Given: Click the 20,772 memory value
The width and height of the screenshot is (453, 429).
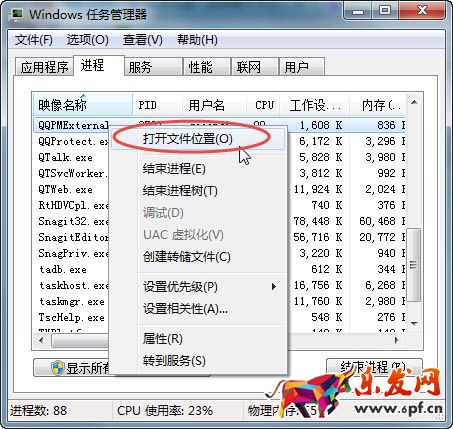Looking at the screenshot, I should pyautogui.click(x=377, y=237).
